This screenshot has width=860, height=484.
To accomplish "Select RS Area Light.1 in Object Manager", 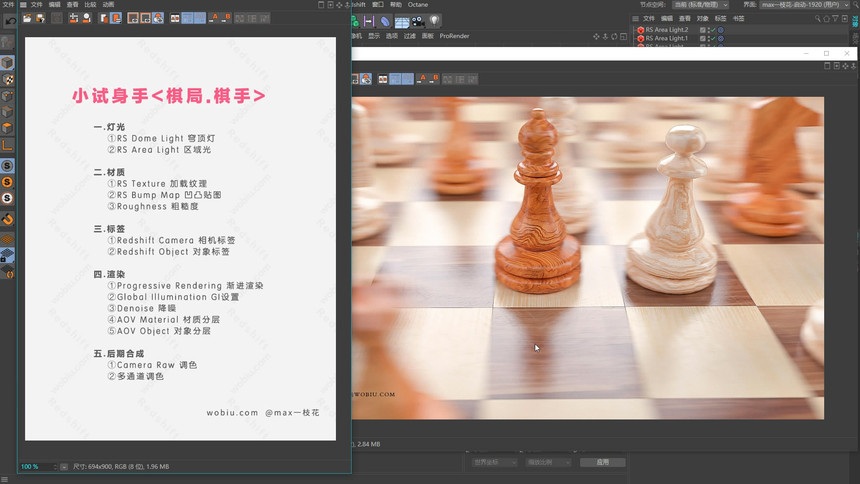I will pos(666,38).
